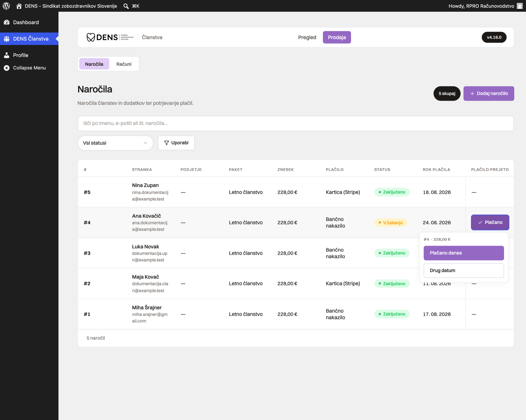526x420 pixels.
Task: Click the DENS heart logo
Action: pyautogui.click(x=91, y=37)
